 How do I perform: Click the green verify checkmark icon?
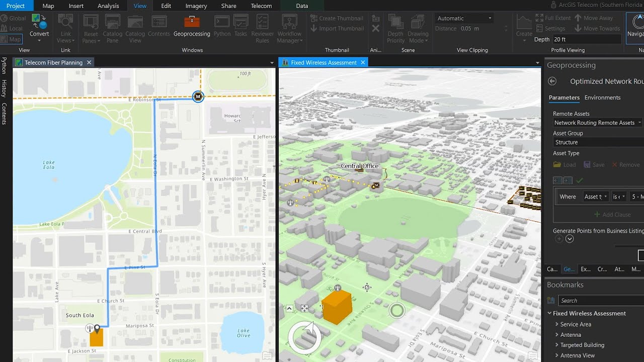click(580, 180)
